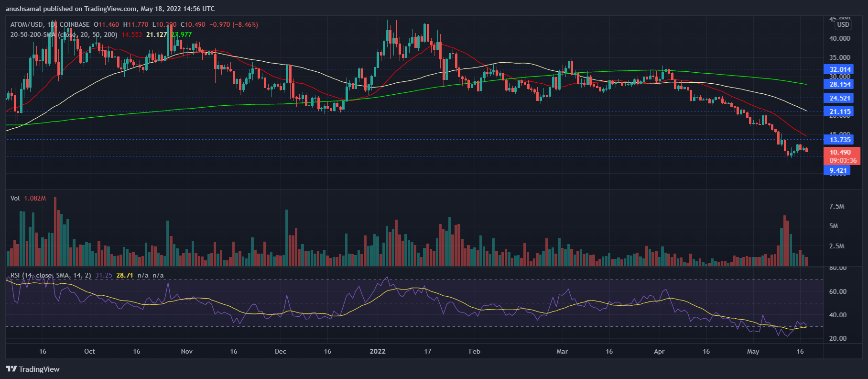The height and width of the screenshot is (379, 868).
Task: Click the volume value 1.082M
Action: [x=35, y=198]
